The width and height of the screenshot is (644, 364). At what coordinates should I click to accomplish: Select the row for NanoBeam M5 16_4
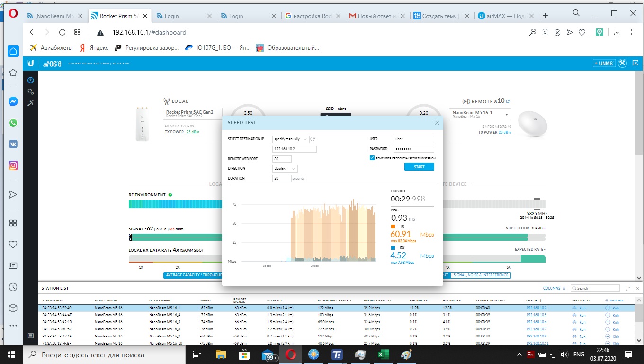coord(336,315)
